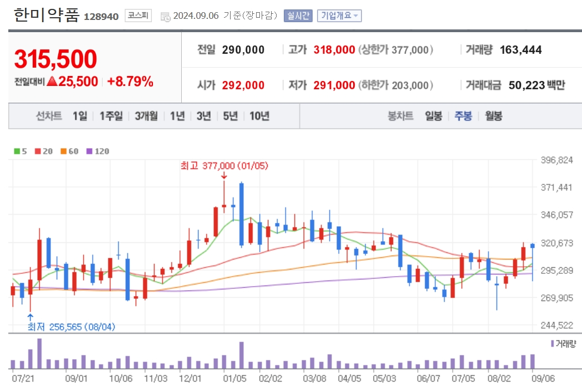Select the 1일 line chart tab
Image resolution: width=582 pixels, height=392 pixels.
click(80, 116)
